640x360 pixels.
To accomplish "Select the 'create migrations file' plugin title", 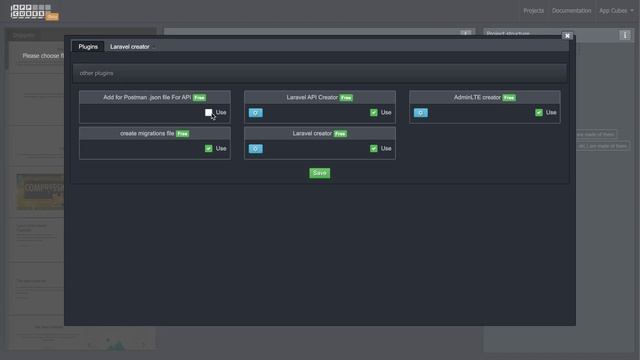I will [x=147, y=133].
